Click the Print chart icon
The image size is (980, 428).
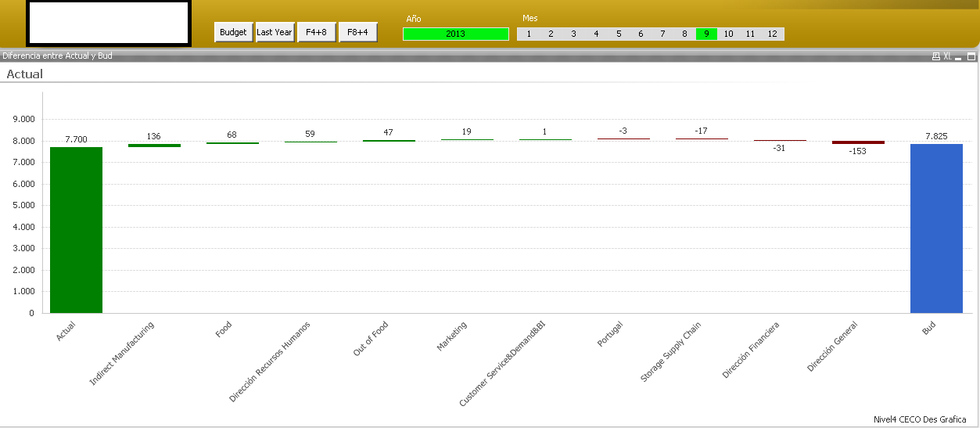[x=936, y=56]
